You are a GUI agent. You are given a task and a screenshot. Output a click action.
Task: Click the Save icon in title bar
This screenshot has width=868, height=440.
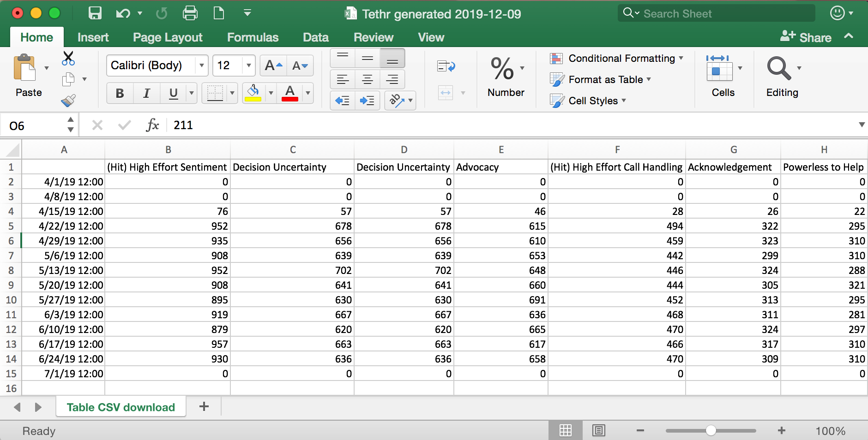(x=95, y=13)
